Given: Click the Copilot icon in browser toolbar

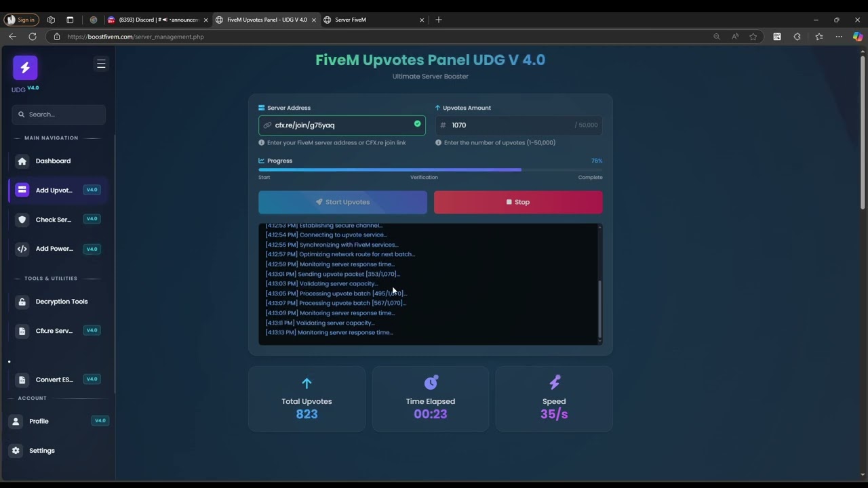Looking at the screenshot, I should coord(858,37).
